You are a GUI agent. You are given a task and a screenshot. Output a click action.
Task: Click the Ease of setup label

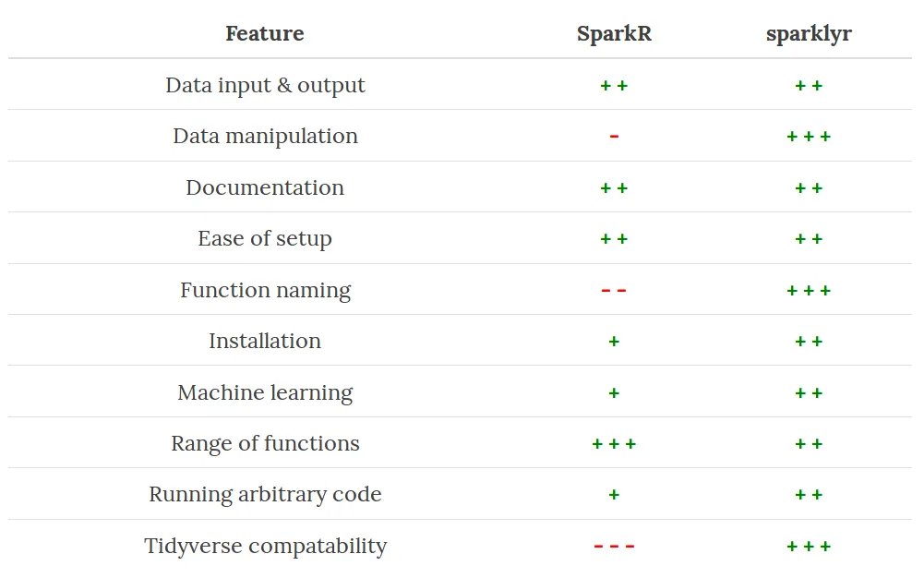tap(265, 238)
